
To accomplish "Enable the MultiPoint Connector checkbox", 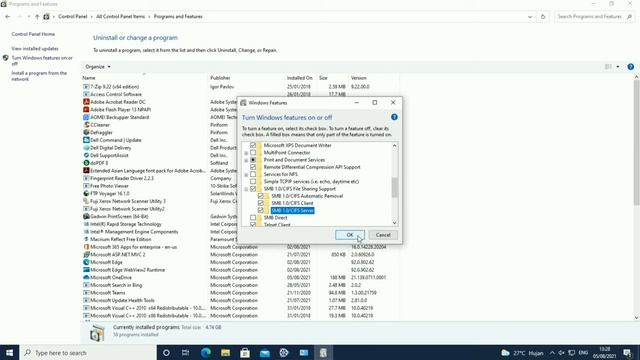I will tap(253, 153).
